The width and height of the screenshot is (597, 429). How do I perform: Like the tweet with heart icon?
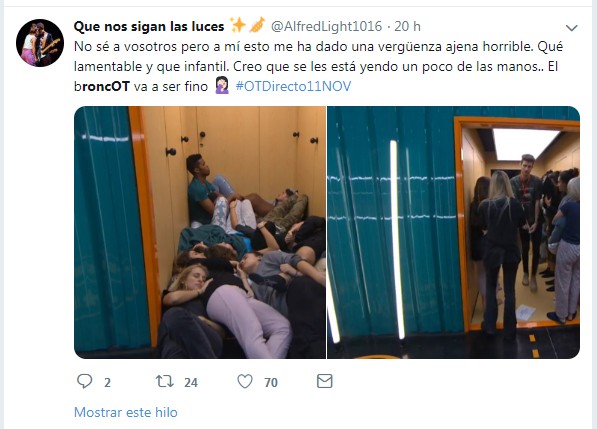(245, 381)
